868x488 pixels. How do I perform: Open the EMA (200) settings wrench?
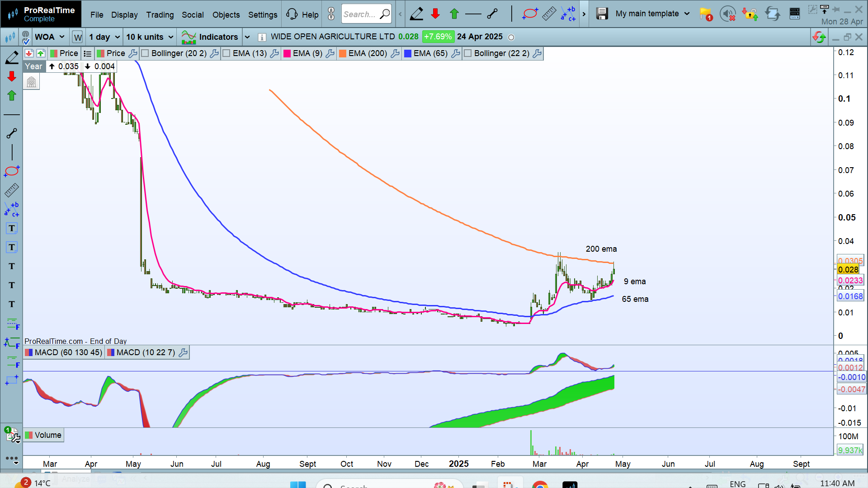(395, 53)
